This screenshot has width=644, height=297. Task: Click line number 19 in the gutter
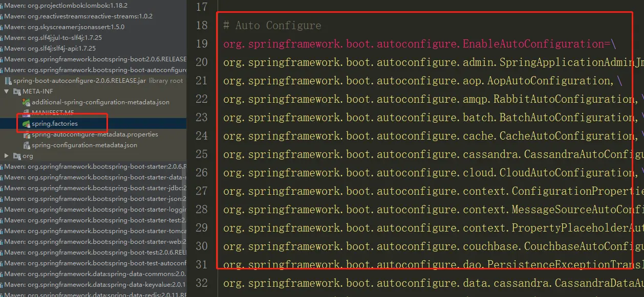tap(202, 44)
